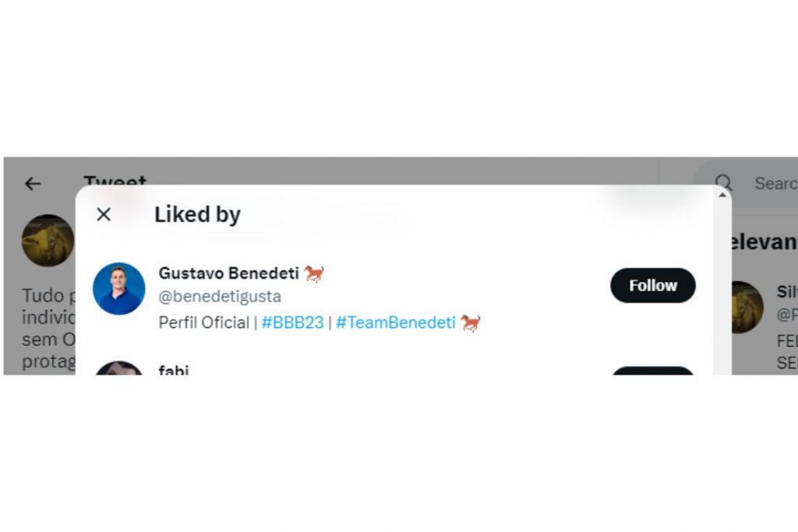798x532 pixels.
Task: Select the Gustavo Benedeti display name
Action: pyautogui.click(x=228, y=273)
